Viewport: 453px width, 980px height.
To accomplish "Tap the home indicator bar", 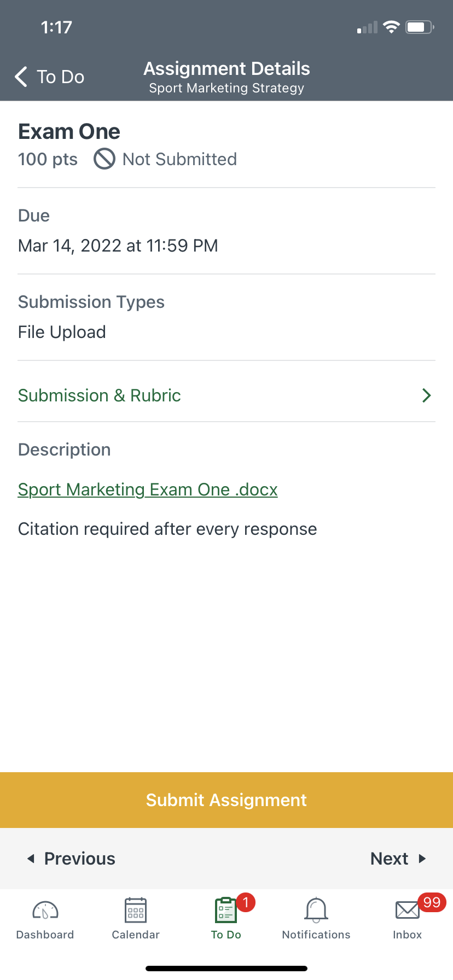I will tap(226, 968).
